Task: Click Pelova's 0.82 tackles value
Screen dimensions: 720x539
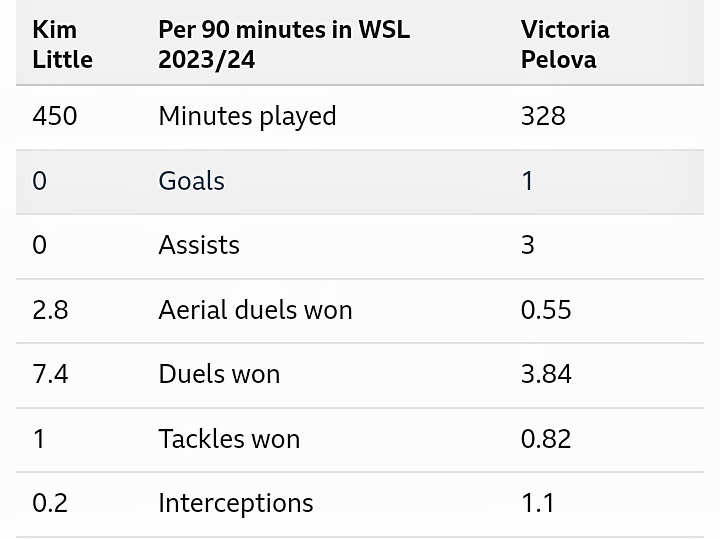Action: [546, 439]
